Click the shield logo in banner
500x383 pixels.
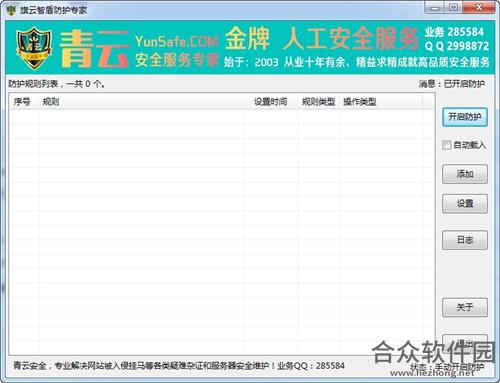(34, 48)
